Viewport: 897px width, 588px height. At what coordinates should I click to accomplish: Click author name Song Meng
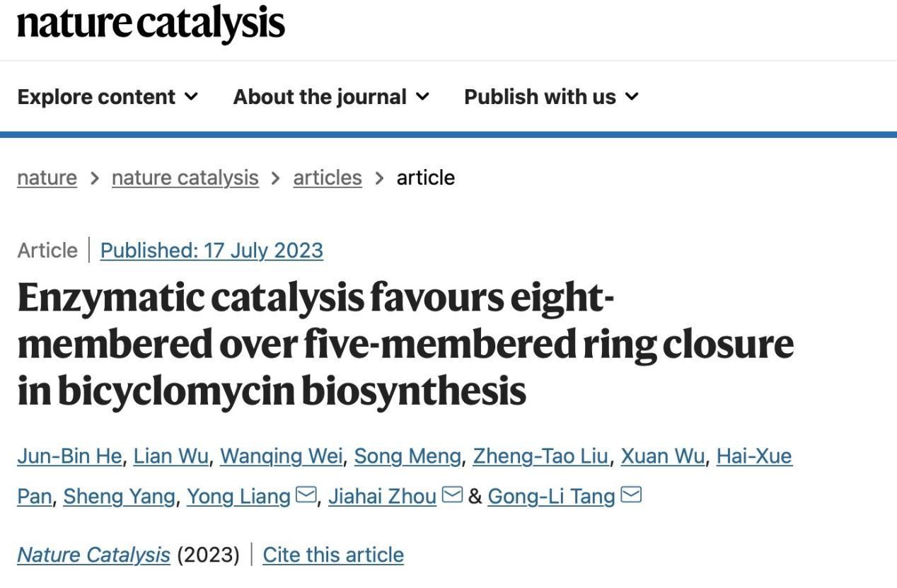[407, 456]
